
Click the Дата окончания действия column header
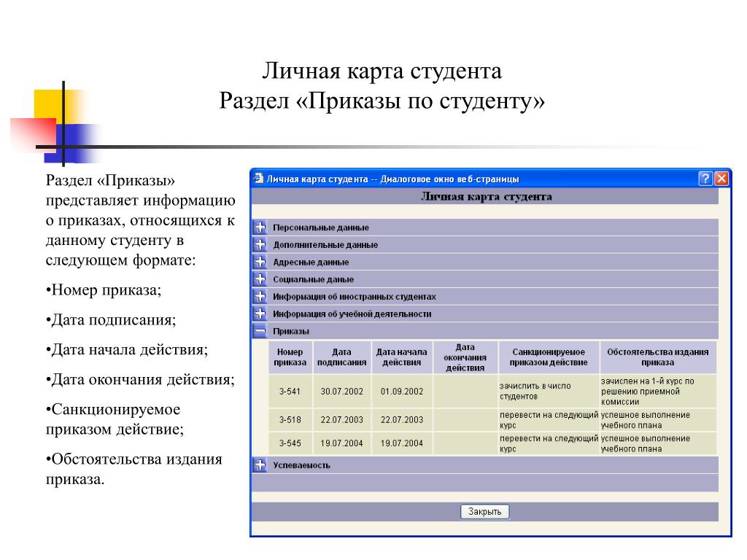click(465, 357)
